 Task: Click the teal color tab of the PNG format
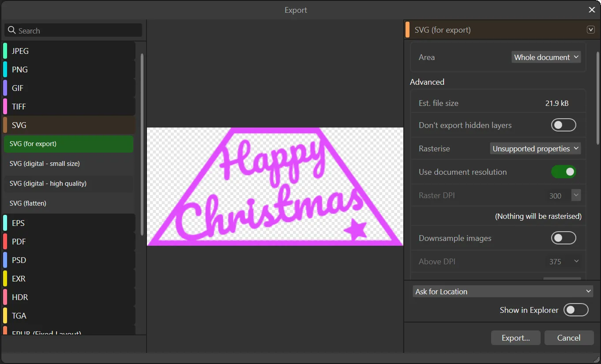pos(5,69)
